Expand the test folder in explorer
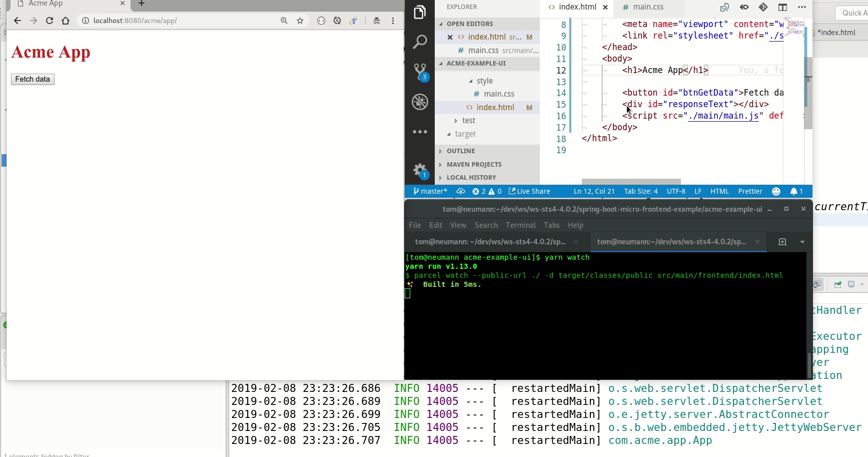 pos(468,121)
